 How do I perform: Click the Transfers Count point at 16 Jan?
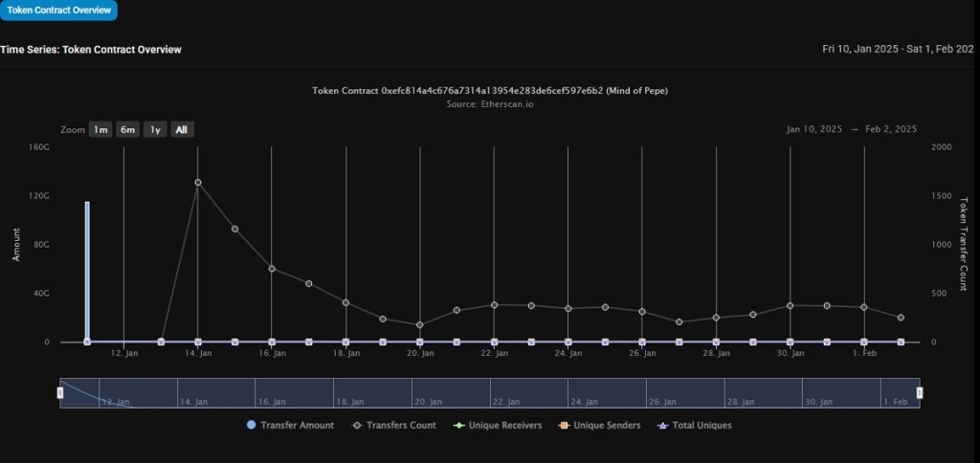click(272, 269)
